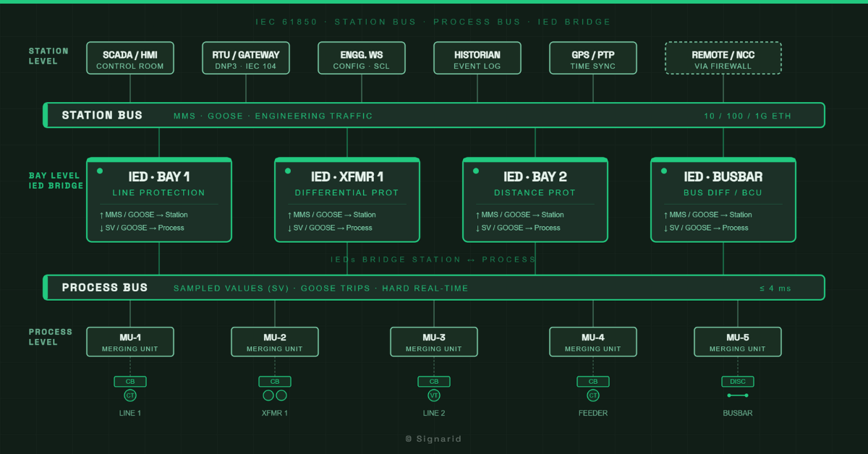Select the PROCESS BUS bar
Viewport: 868px width, 454px height.
point(434,288)
